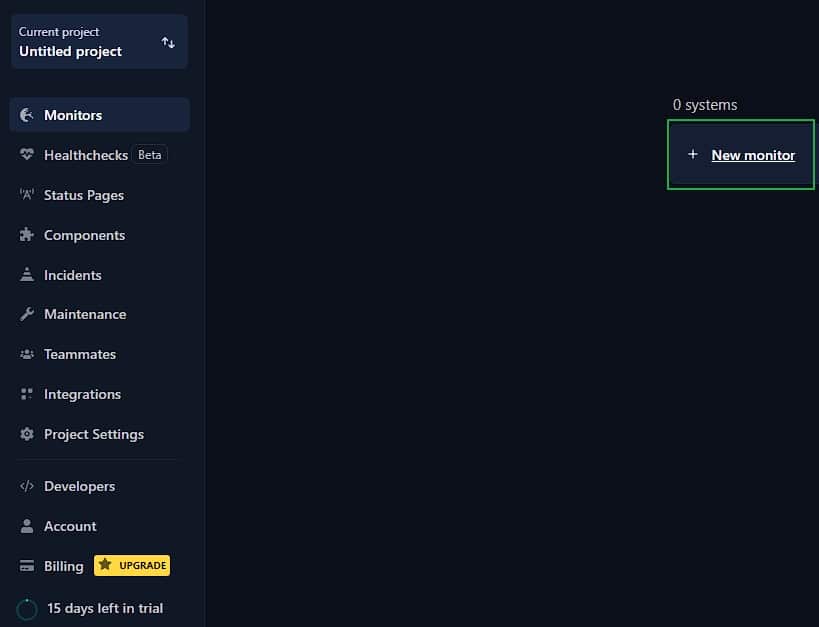Open the Billing section
The image size is (819, 627).
[x=63, y=566]
